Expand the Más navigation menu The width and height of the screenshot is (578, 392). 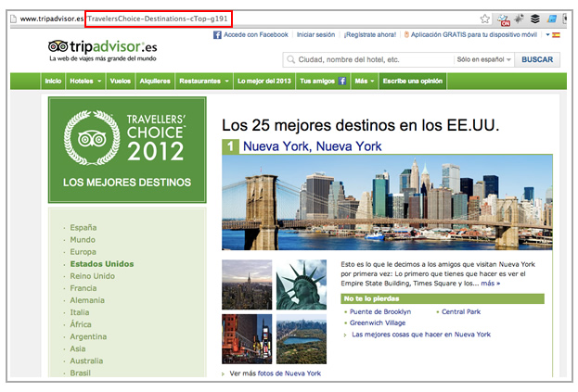(364, 81)
